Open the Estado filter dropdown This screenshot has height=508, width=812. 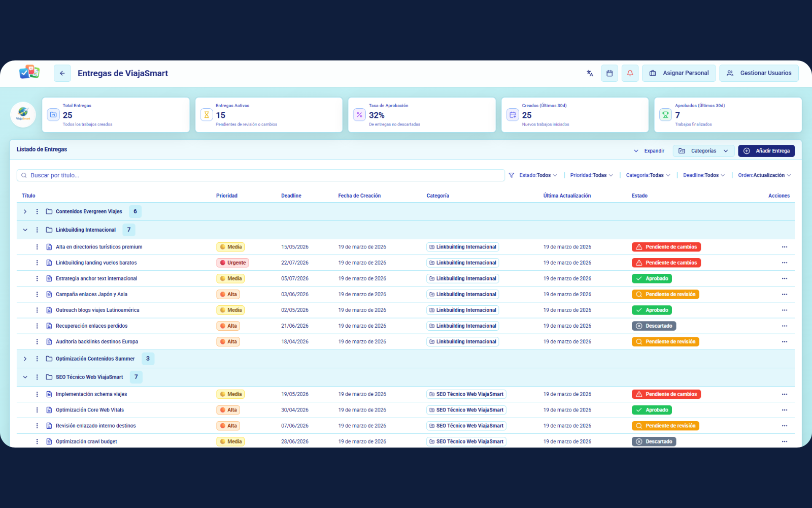tap(538, 175)
